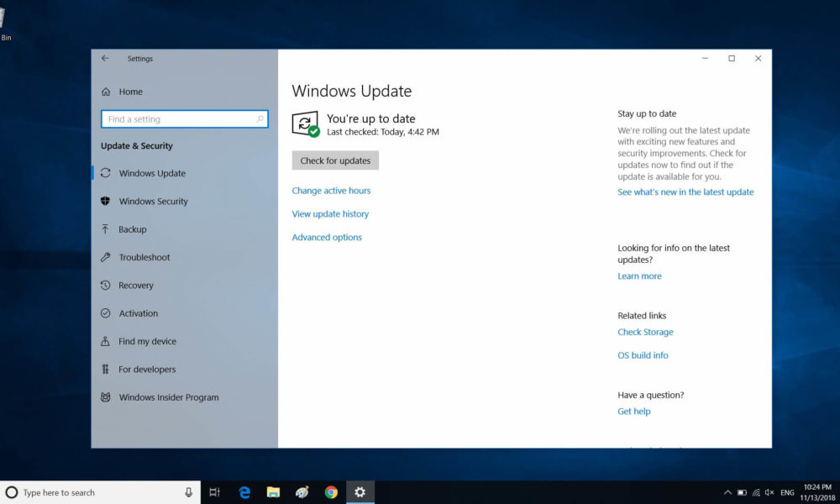Select Windows Update in the sidebar

click(184, 173)
